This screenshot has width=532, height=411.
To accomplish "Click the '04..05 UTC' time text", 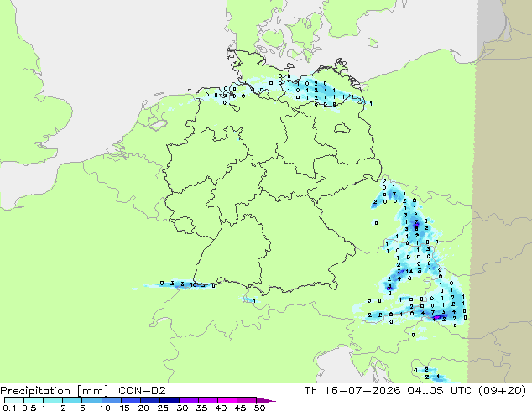I will pos(440,391).
